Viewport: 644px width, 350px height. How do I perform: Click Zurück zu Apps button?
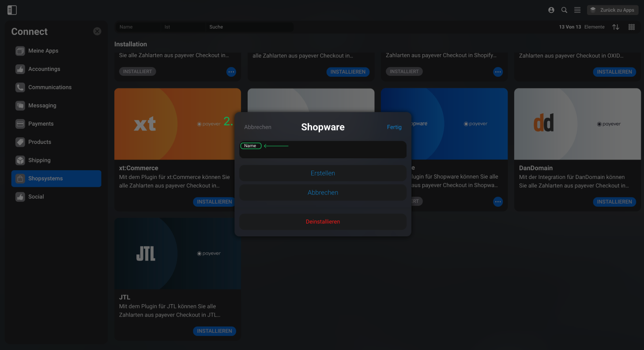tap(613, 10)
